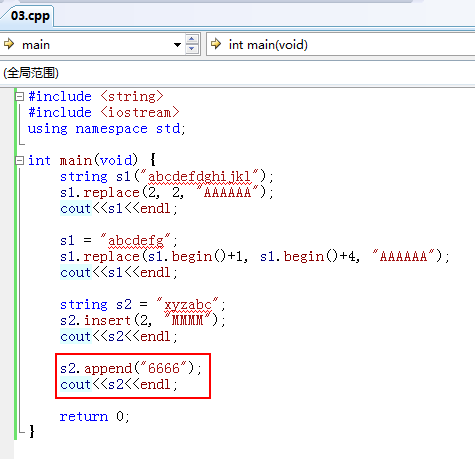Open the int main(void) member dropdown

(x=340, y=44)
